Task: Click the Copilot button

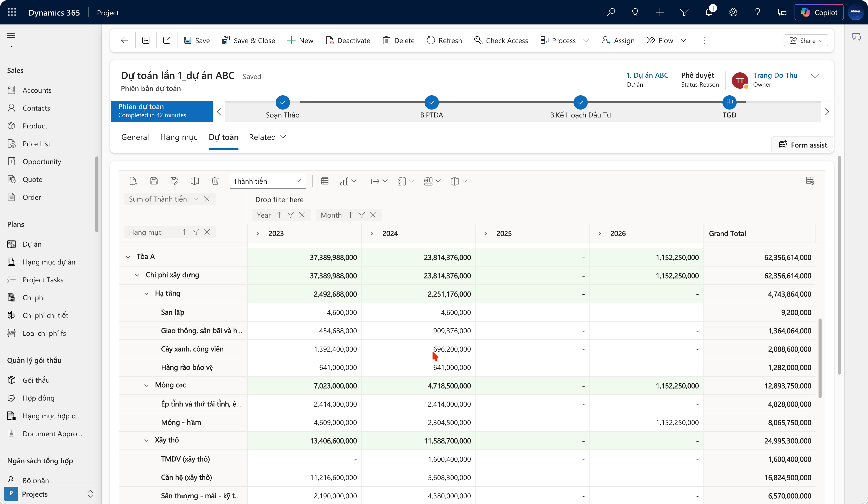Action: 819,12
